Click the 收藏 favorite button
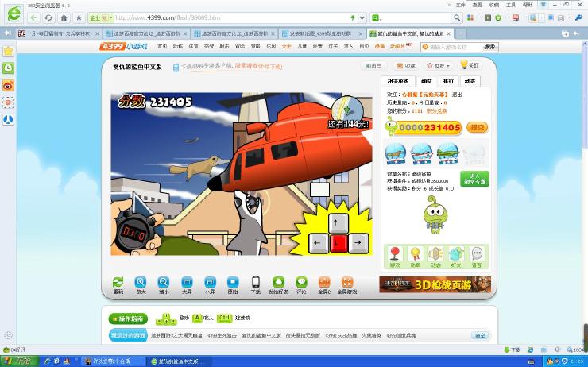The height and width of the screenshot is (367, 588). pos(406,66)
